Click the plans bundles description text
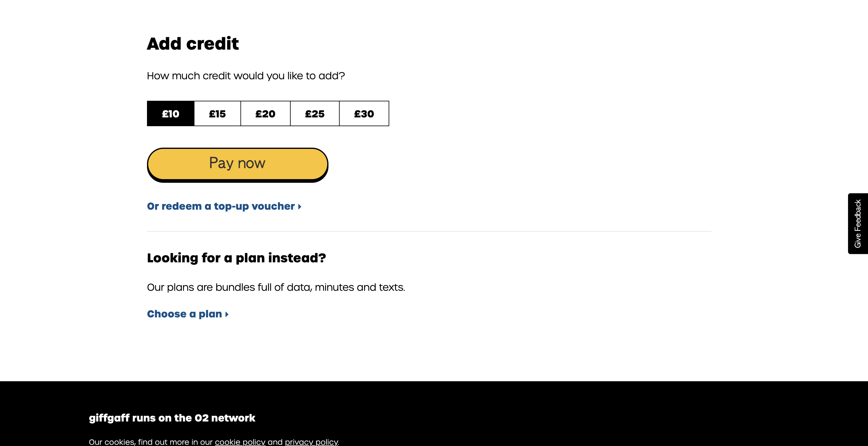Screen dimensions: 868x446 276,287
